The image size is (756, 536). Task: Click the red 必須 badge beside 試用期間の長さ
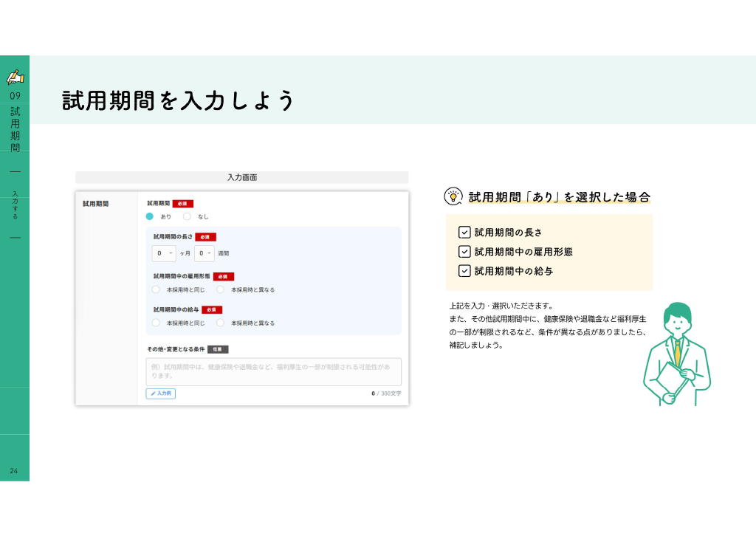(x=205, y=237)
